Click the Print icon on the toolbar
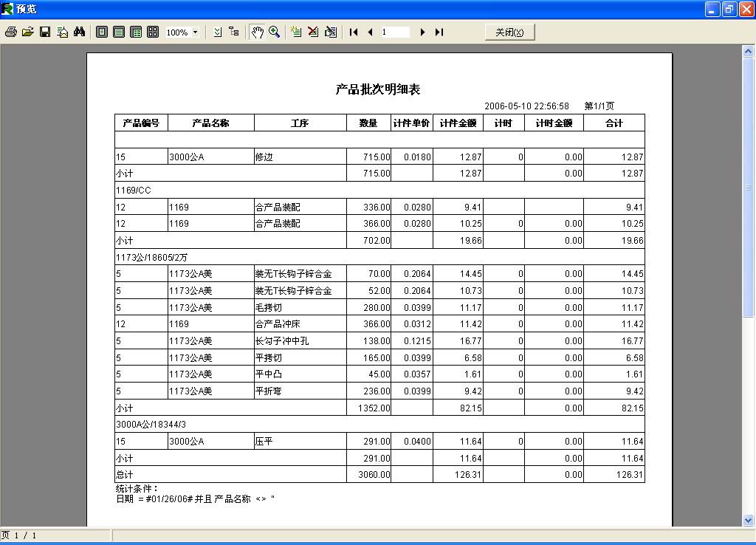Image resolution: width=756 pixels, height=545 pixels. tap(11, 32)
